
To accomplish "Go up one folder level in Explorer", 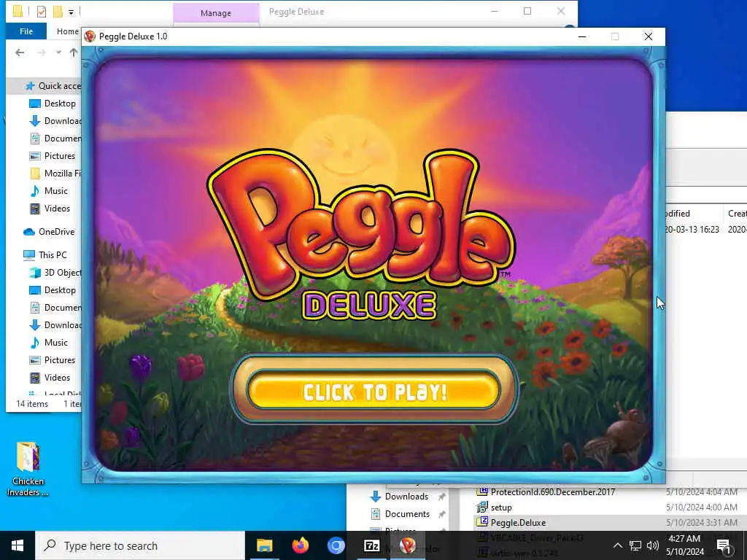I will pyautogui.click(x=74, y=52).
